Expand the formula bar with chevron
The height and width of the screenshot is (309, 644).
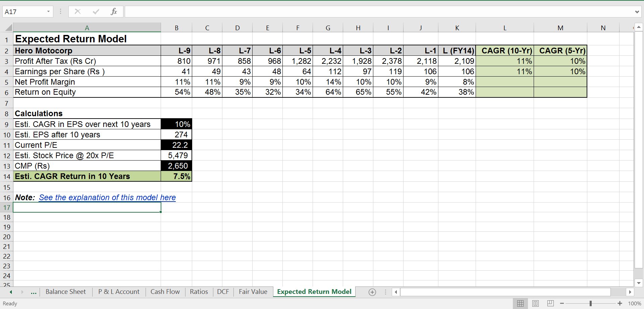tap(637, 12)
